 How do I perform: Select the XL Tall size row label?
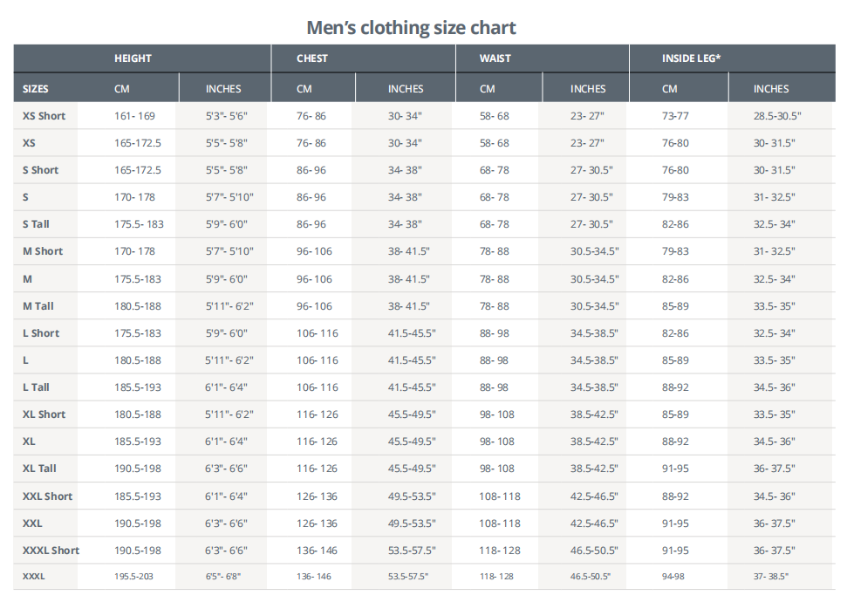(40, 469)
